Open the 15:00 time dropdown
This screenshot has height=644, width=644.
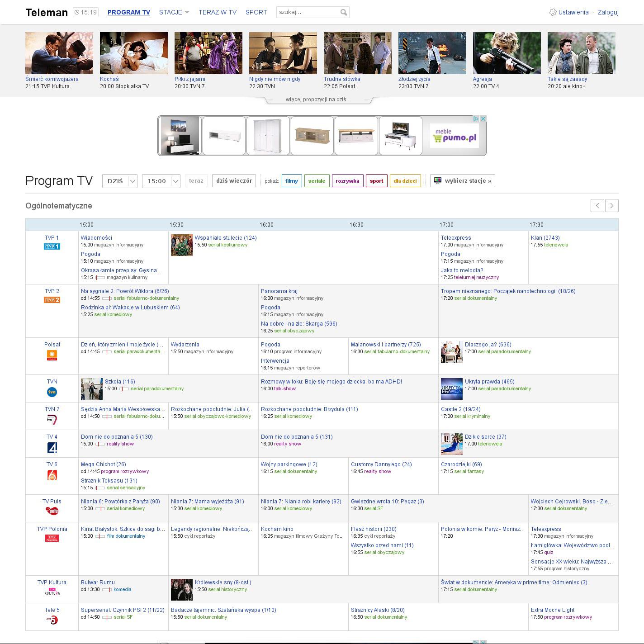[161, 181]
